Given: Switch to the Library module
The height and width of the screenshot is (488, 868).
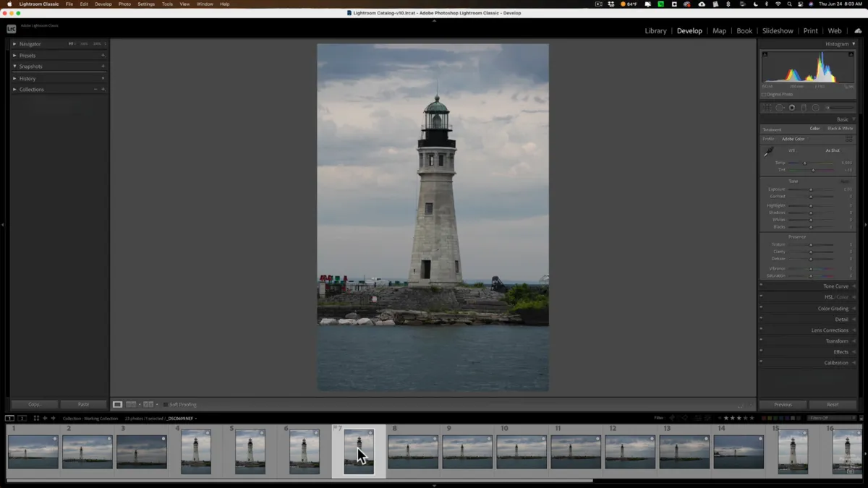Looking at the screenshot, I should [655, 30].
